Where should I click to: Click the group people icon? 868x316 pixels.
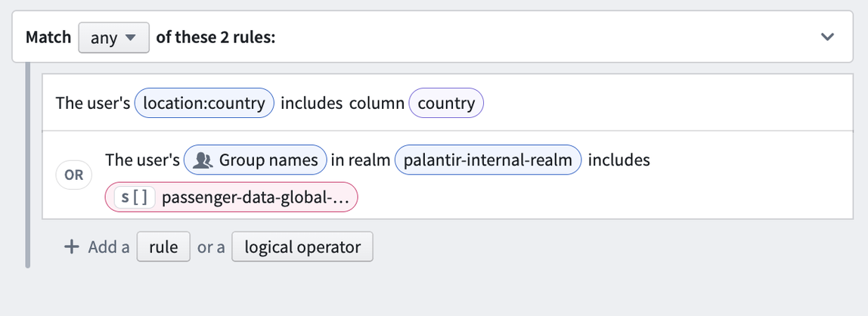click(x=203, y=160)
